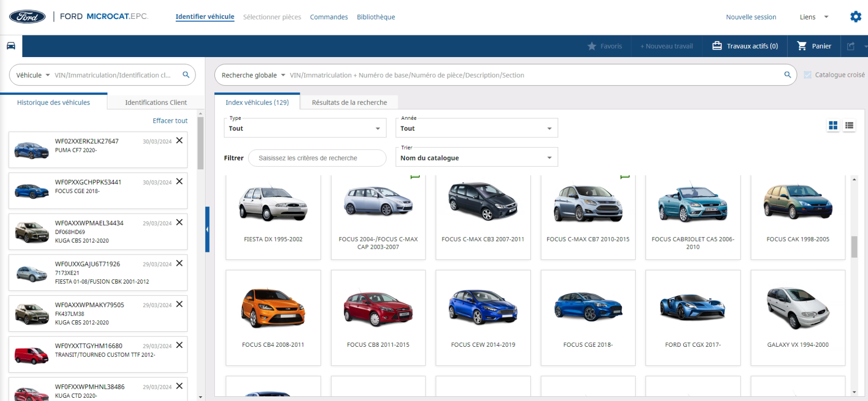Screen dimensions: 868x401
Task: Open the Panier shopping cart
Action: pyautogui.click(x=814, y=46)
